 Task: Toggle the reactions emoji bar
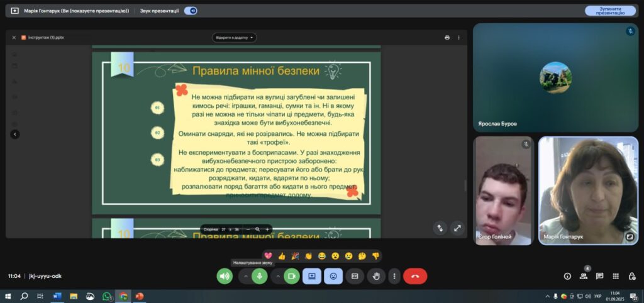click(333, 277)
